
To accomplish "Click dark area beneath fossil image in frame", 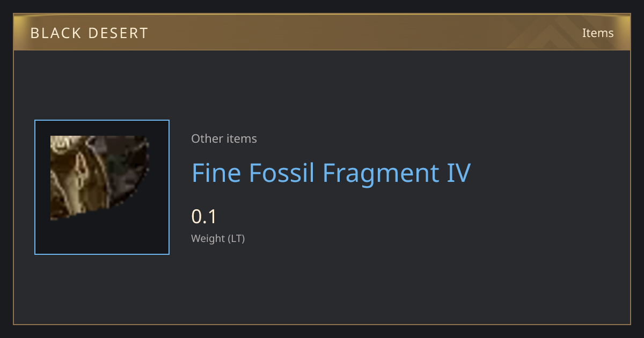I will [102, 237].
